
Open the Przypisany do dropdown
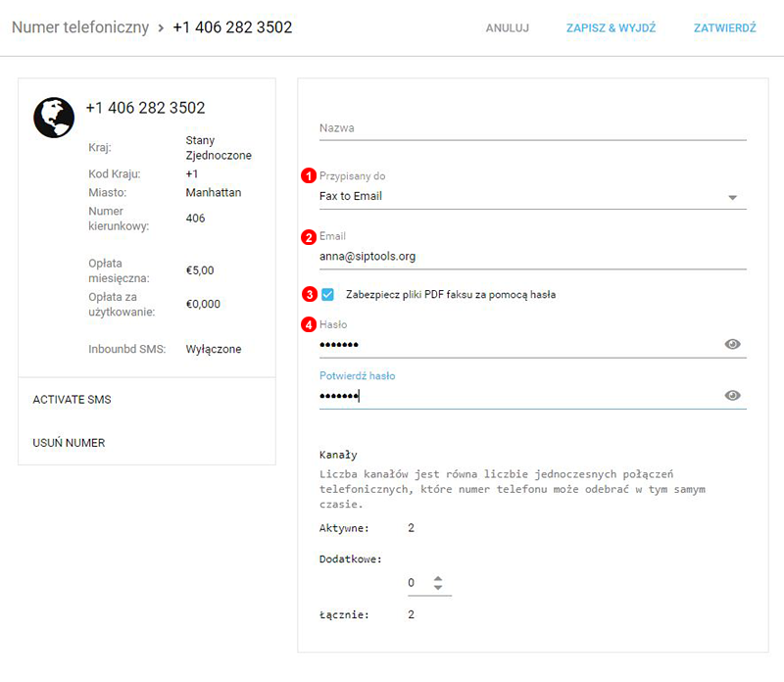coord(532,196)
